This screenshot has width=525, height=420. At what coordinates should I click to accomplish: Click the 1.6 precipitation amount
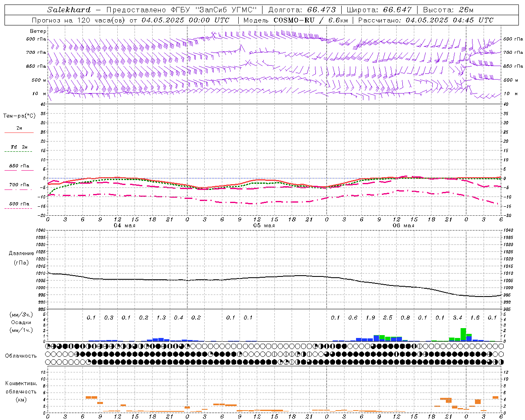click(475, 318)
